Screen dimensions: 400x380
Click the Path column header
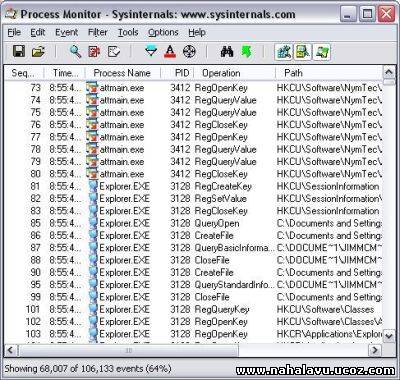pyautogui.click(x=329, y=73)
